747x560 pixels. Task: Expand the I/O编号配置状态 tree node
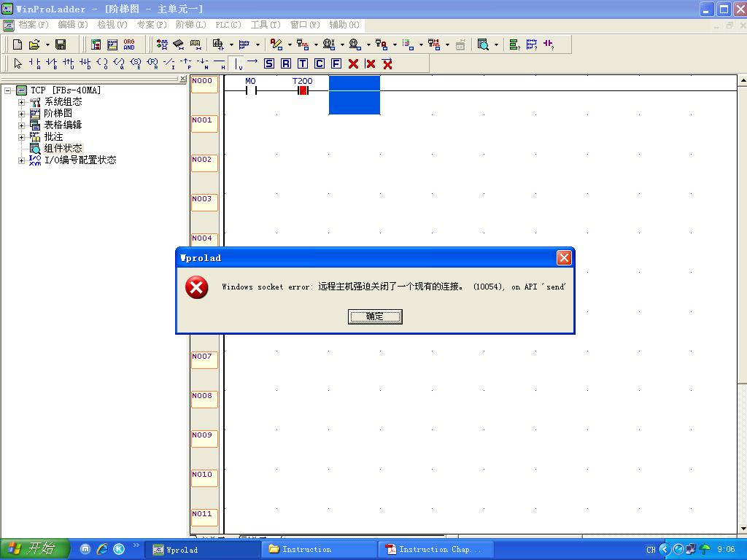[x=22, y=160]
